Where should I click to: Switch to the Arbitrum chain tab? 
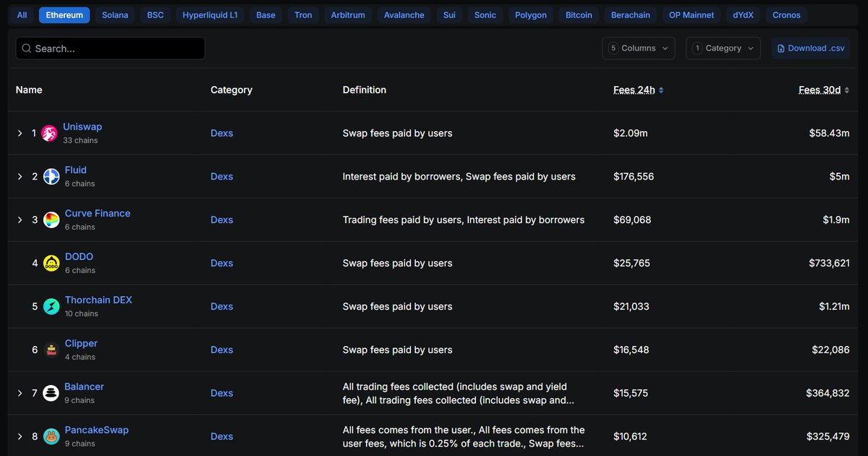pos(348,15)
